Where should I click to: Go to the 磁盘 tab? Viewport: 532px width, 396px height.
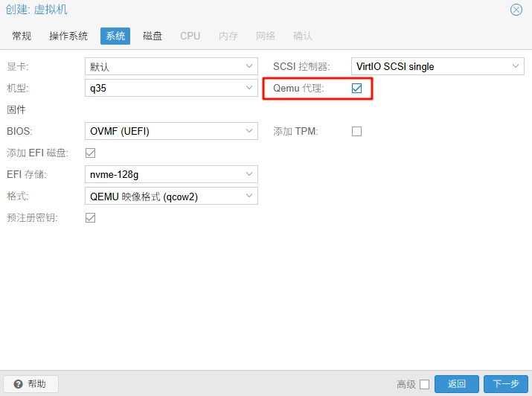tap(153, 36)
